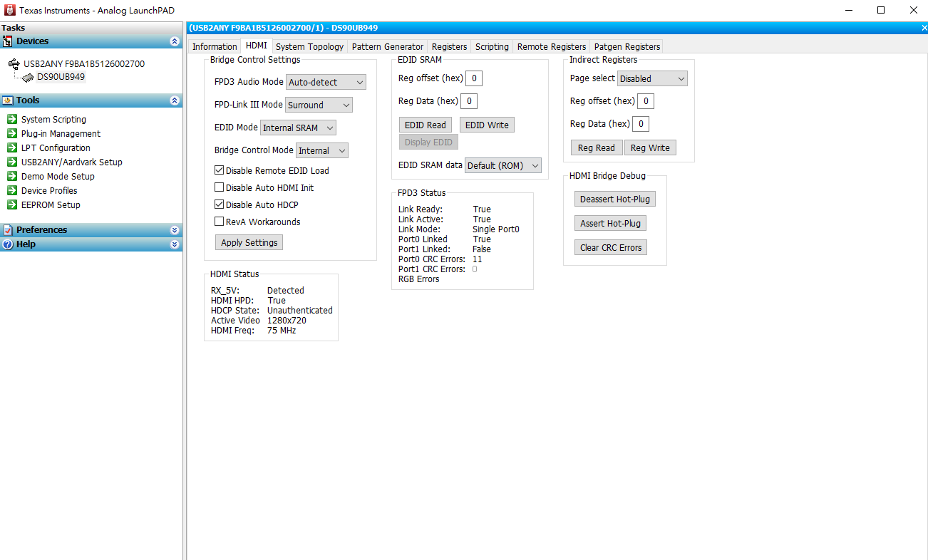The width and height of the screenshot is (928, 560).
Task: Click the green arrow icon beside EEPROM Setup
Action: point(12,204)
